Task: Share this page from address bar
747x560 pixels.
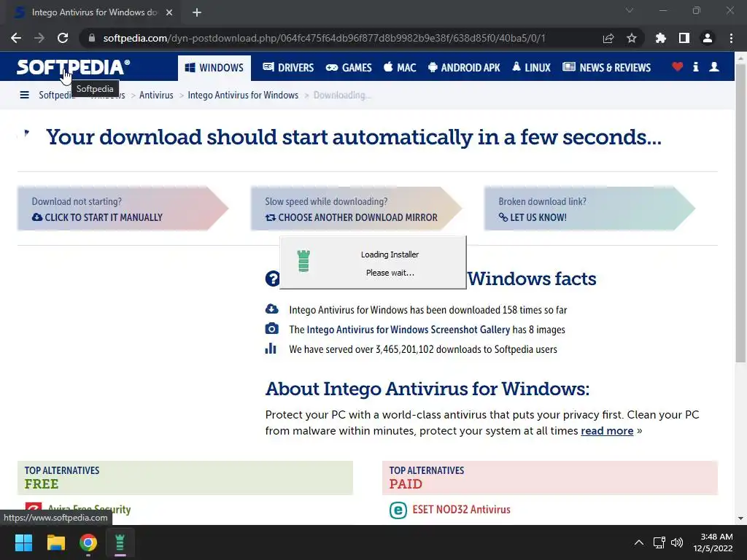Action: (608, 38)
